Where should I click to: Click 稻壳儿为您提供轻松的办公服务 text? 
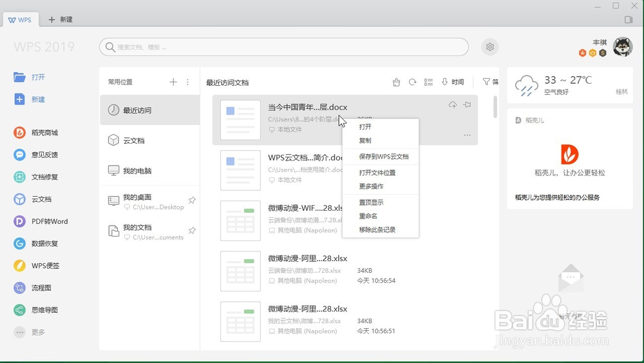[557, 197]
